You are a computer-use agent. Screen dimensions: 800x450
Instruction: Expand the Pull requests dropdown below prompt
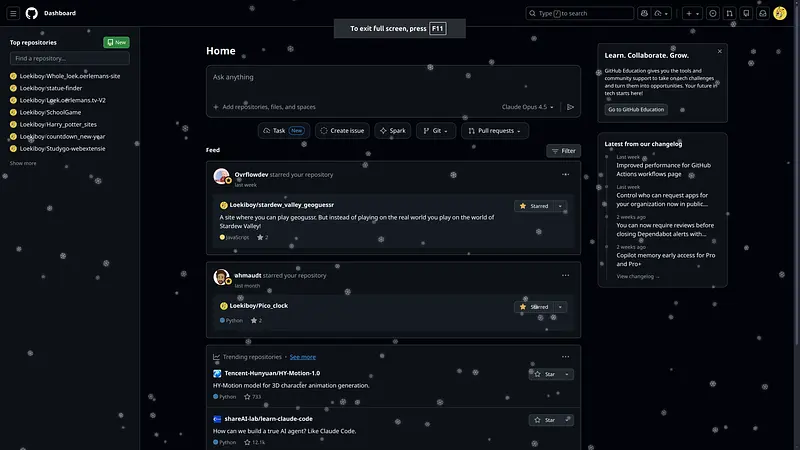pyautogui.click(x=495, y=131)
